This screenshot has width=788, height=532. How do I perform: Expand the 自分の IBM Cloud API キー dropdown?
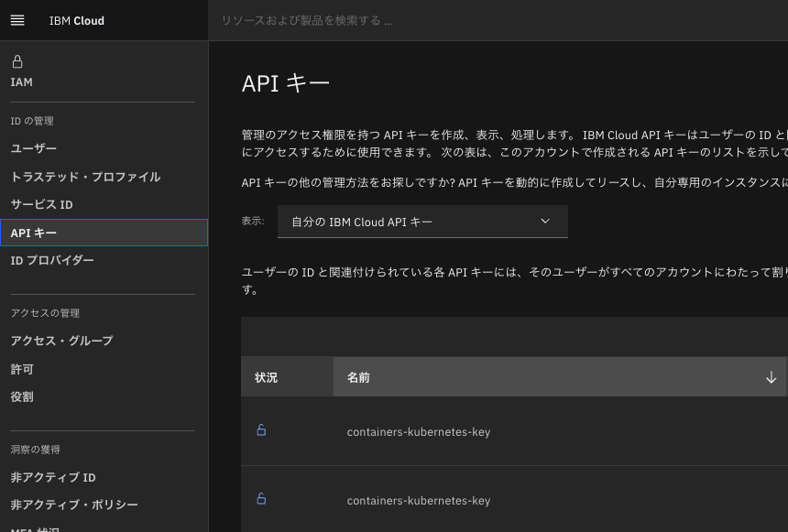422,222
